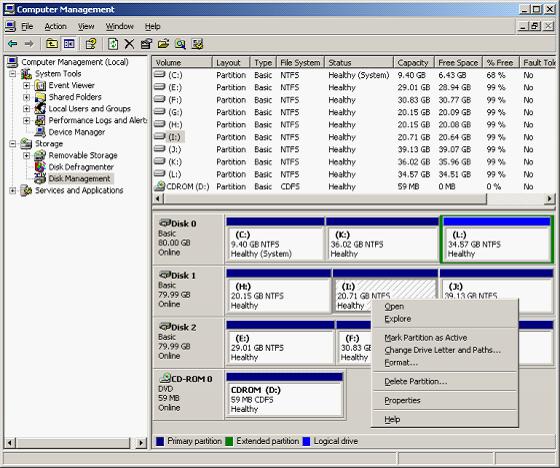Open the Action menu
Image resolution: width=560 pixels, height=468 pixels.
click(55, 26)
